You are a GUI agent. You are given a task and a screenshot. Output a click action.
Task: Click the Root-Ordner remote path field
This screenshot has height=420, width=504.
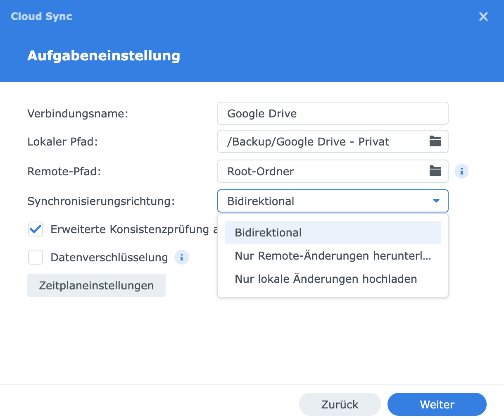click(x=322, y=171)
